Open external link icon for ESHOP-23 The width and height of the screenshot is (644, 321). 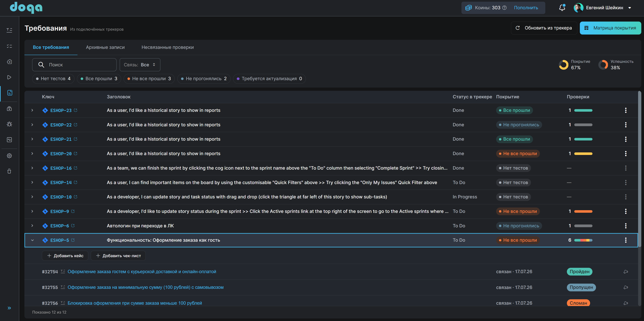coord(75,110)
